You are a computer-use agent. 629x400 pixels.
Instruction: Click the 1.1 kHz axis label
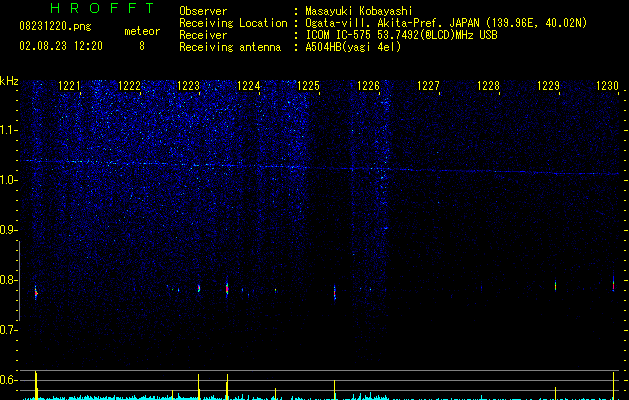8,130
